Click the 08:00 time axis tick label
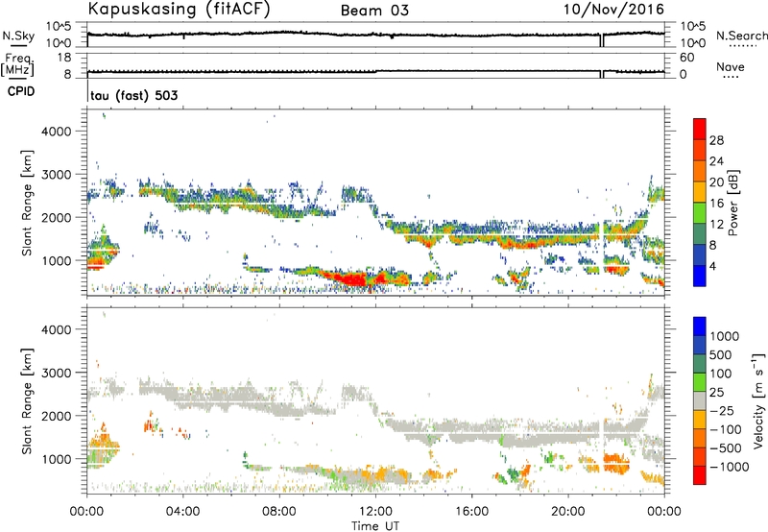Viewport: 768px width, 532px height. (x=279, y=512)
